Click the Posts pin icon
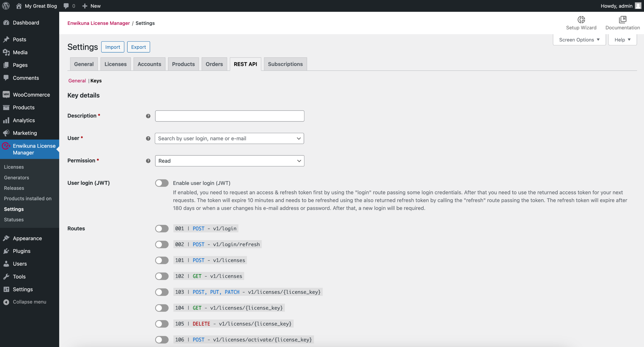Viewport: 644px width, 347px height. (6, 39)
